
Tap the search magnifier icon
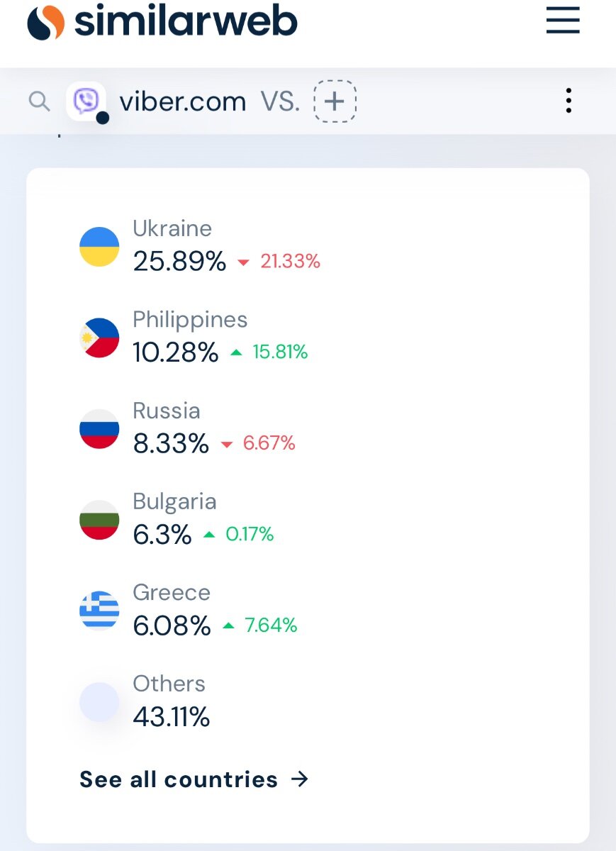(x=39, y=101)
